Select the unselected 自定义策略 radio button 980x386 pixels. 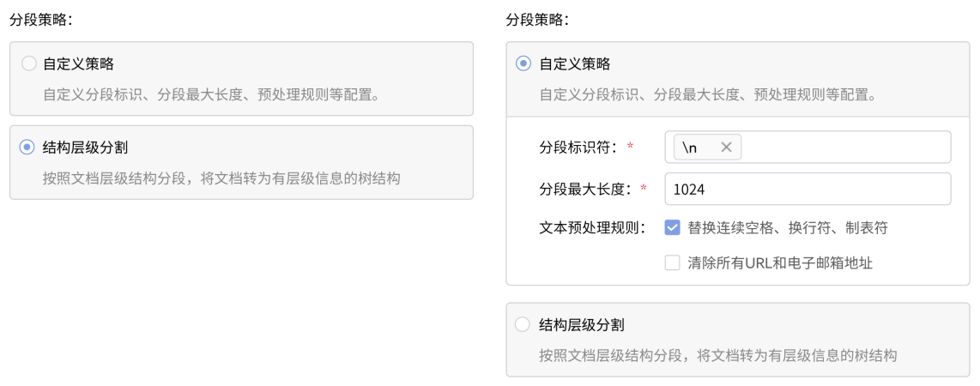pos(28,63)
